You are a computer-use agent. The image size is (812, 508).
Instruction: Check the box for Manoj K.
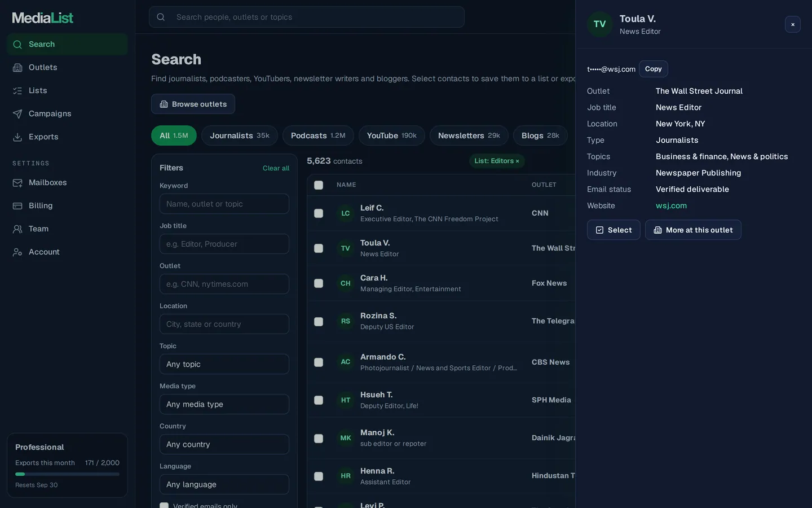pos(319,439)
